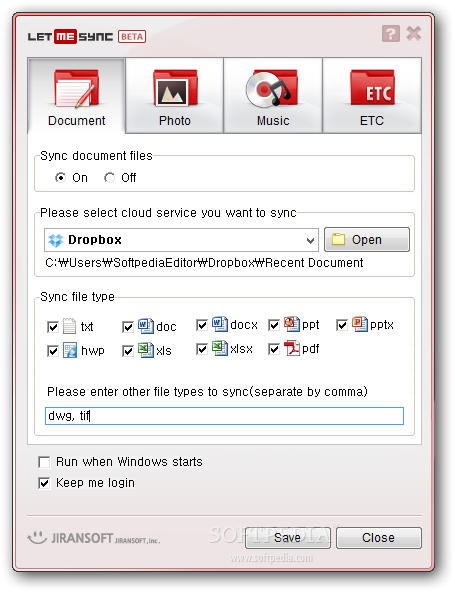Click the BETA badge
The width and height of the screenshot is (455, 592).
[132, 37]
